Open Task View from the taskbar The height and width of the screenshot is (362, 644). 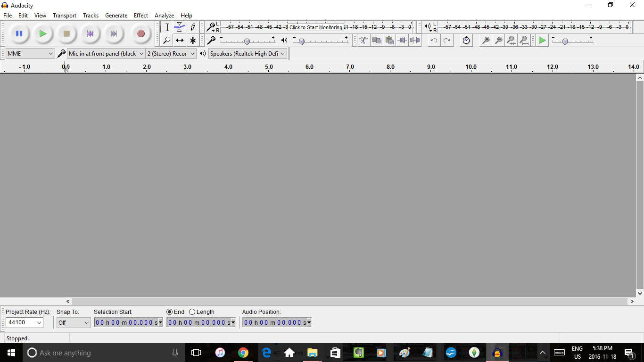196,353
